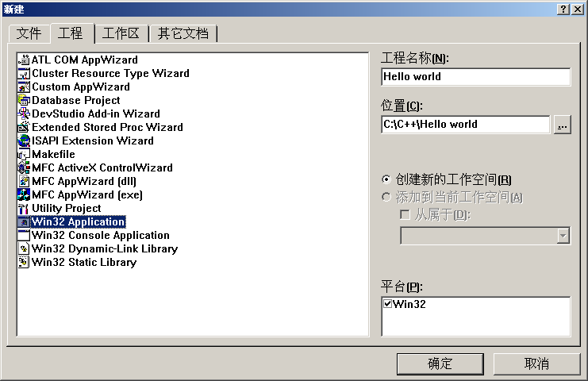Screen dimensions: 588x381
Task: Select the MFC AppWizard (dll) label
Action: 84,182
